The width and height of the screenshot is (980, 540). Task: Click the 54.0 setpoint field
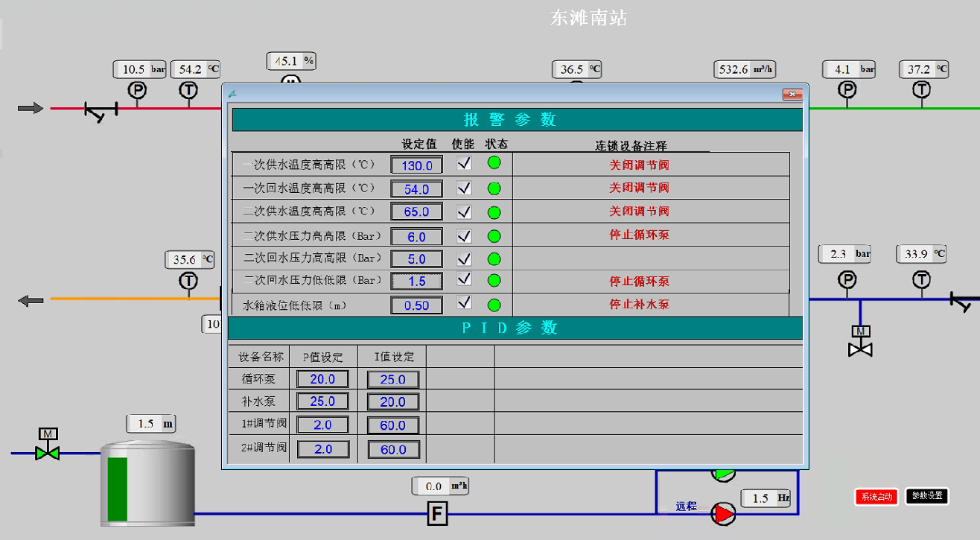pyautogui.click(x=416, y=189)
